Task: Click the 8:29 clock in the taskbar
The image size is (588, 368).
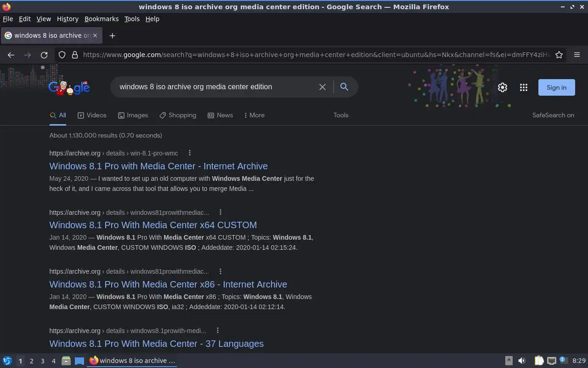Action: click(579, 361)
